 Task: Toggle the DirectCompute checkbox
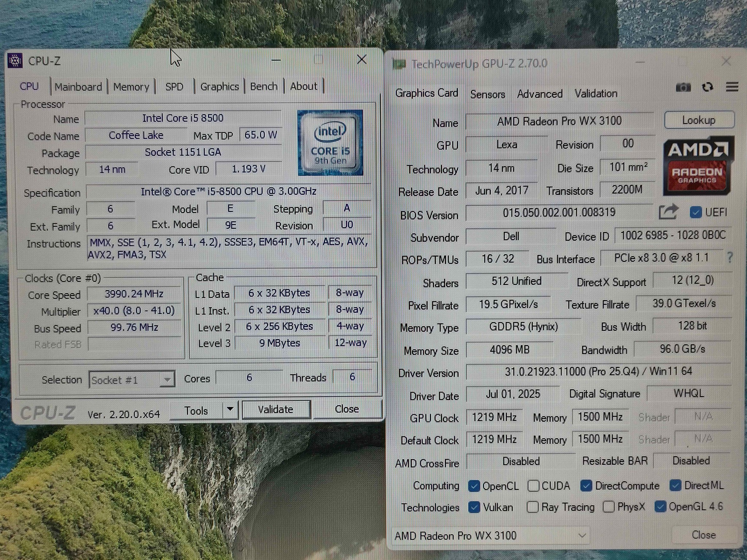[586, 486]
